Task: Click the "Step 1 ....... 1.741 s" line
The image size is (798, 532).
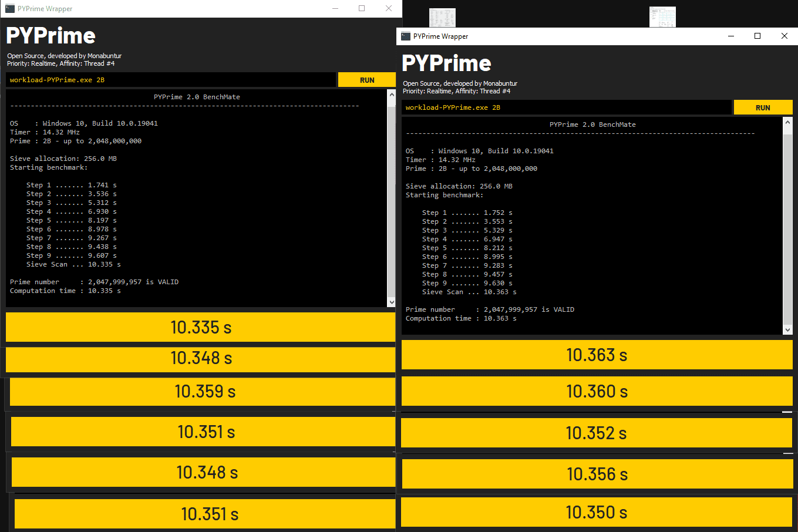Action: (x=72, y=185)
